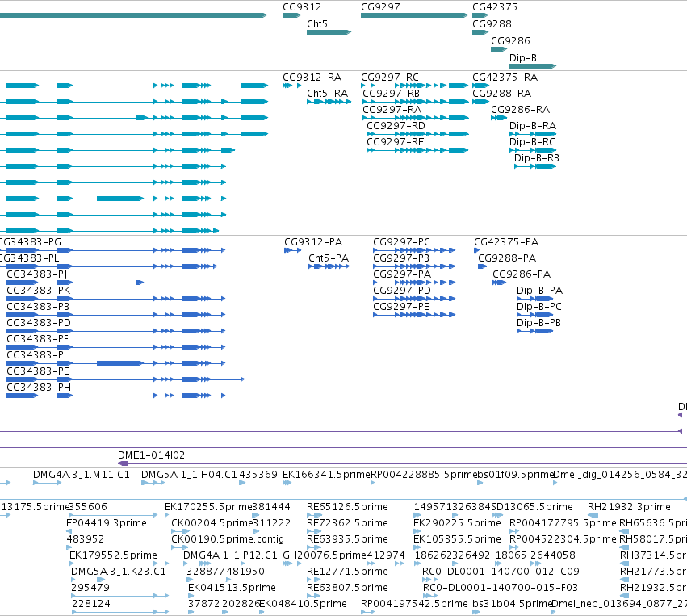The image size is (687, 616).
Task: Click the CG42375-RA transcript label
Action: coord(505,78)
